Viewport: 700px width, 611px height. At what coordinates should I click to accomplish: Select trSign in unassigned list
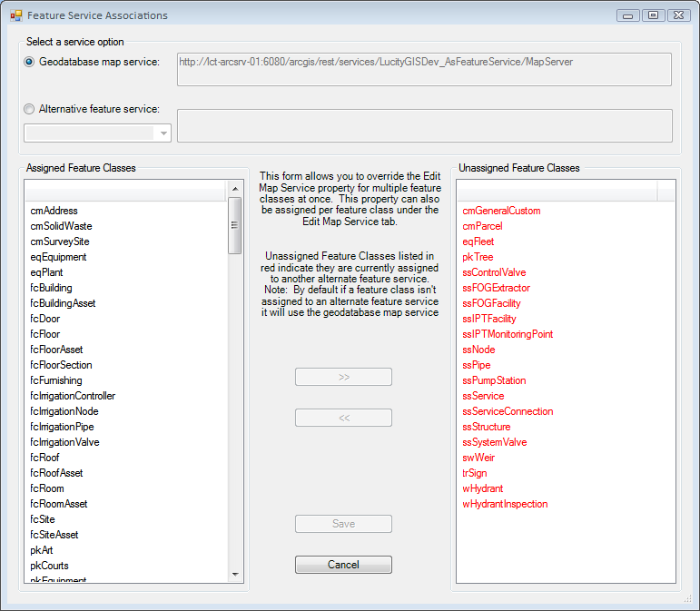pos(475,473)
